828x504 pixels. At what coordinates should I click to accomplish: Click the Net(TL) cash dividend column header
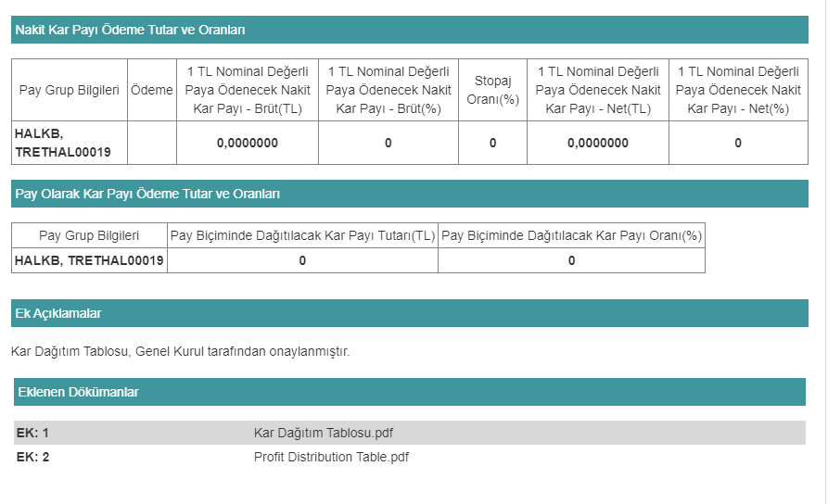598,90
